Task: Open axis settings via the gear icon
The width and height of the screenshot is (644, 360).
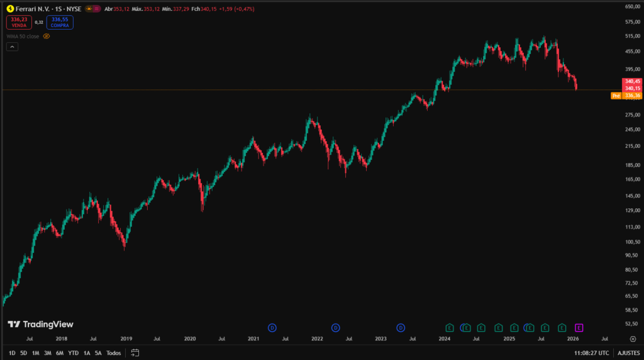Action: pyautogui.click(x=633, y=339)
